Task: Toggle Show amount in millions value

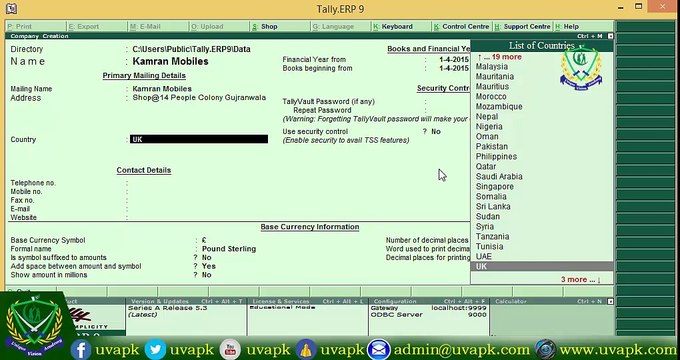Action: [206, 275]
